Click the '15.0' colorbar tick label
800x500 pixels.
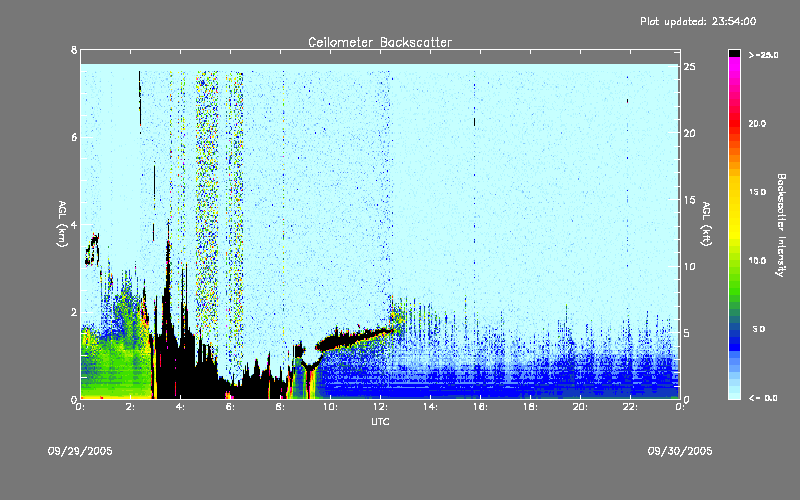(x=757, y=192)
